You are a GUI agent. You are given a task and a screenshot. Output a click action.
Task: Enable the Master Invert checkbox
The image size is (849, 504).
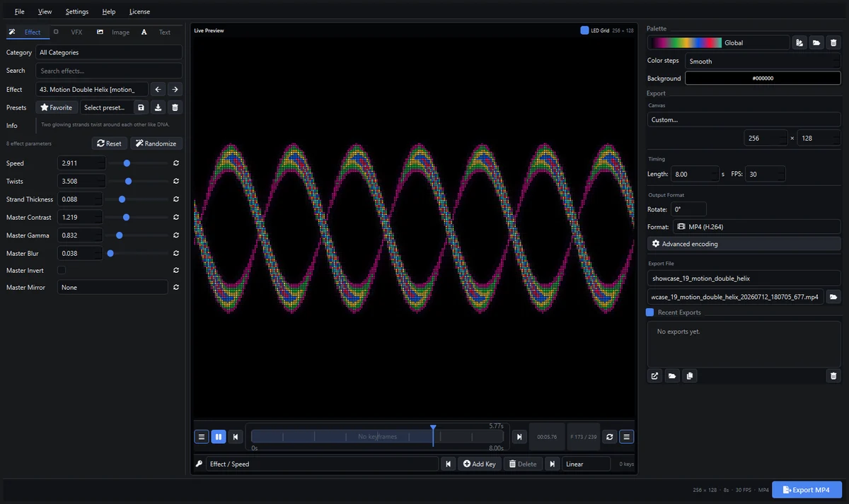pos(62,270)
